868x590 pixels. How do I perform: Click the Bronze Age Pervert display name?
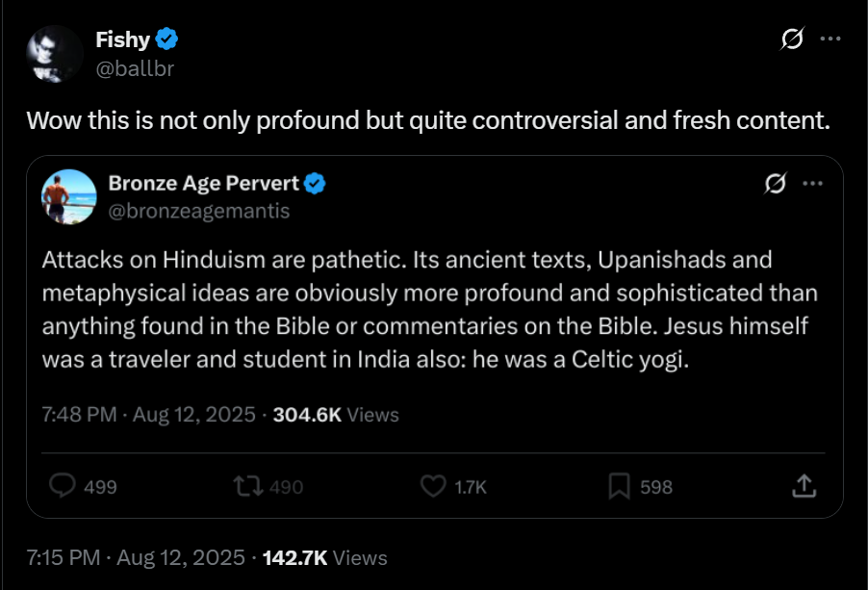click(203, 182)
